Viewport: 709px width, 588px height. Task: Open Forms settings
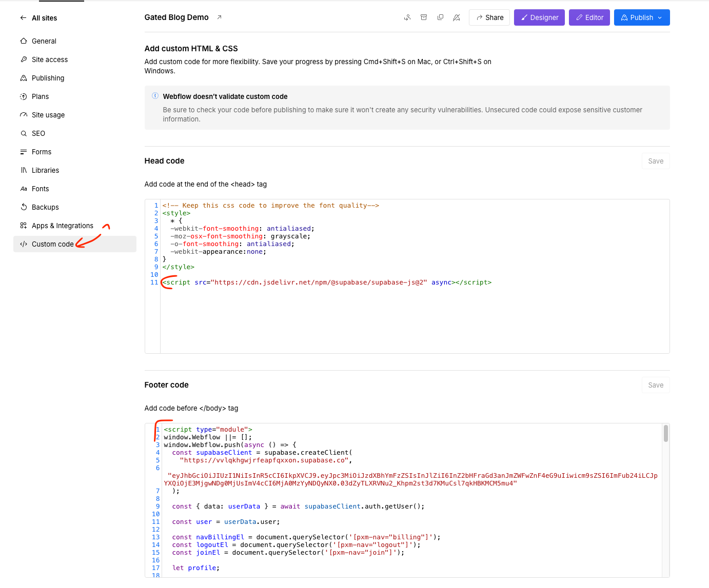point(42,152)
